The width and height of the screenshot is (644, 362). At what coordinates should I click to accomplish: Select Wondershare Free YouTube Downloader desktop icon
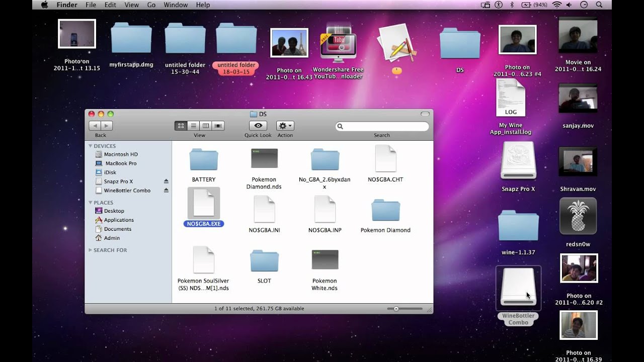point(338,43)
